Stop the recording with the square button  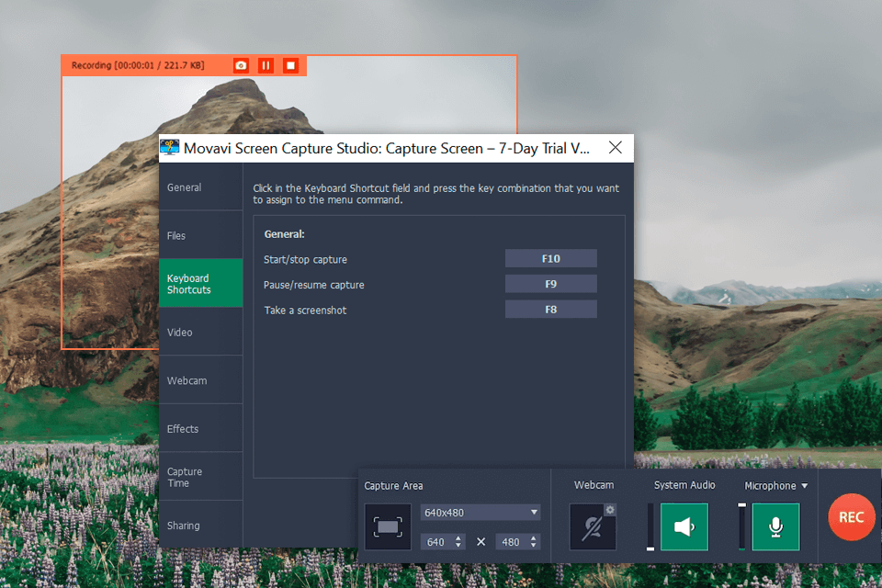tap(291, 66)
